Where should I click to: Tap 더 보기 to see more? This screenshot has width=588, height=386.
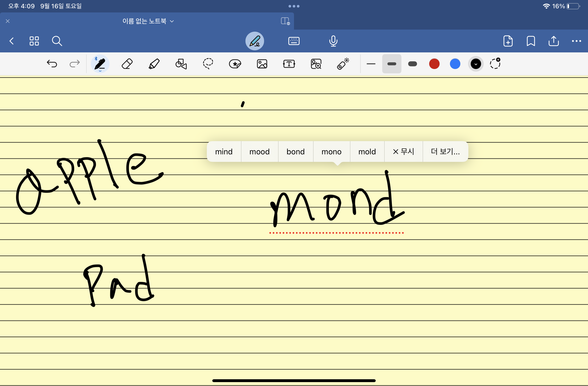click(x=445, y=152)
